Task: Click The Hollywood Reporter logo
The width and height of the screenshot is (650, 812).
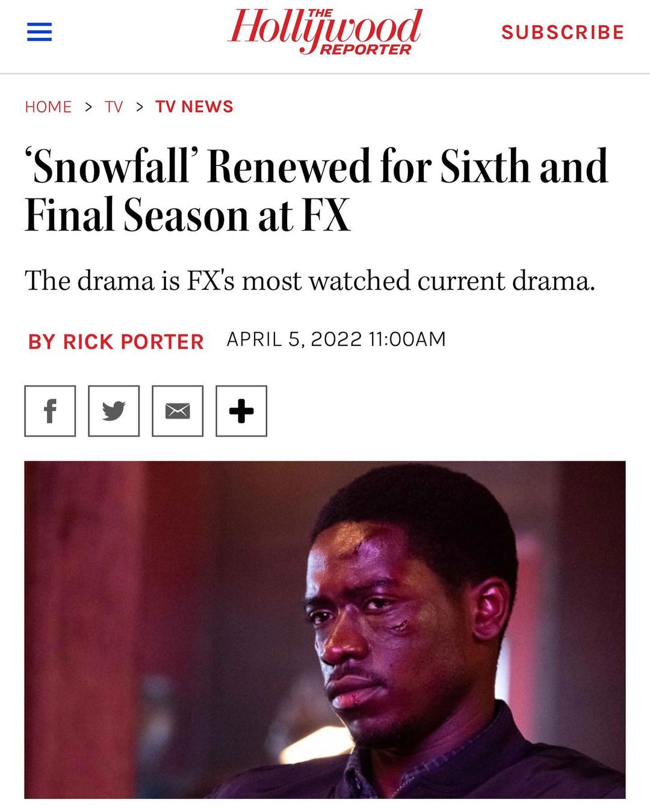Action: pos(325,31)
